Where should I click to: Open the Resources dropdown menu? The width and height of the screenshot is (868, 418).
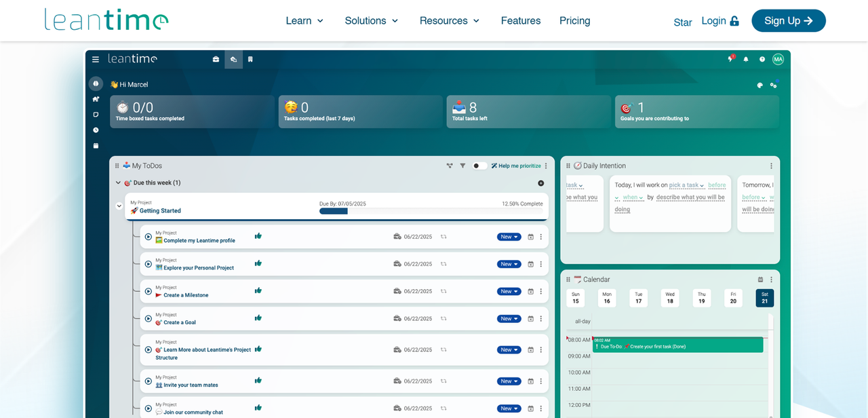pyautogui.click(x=450, y=21)
